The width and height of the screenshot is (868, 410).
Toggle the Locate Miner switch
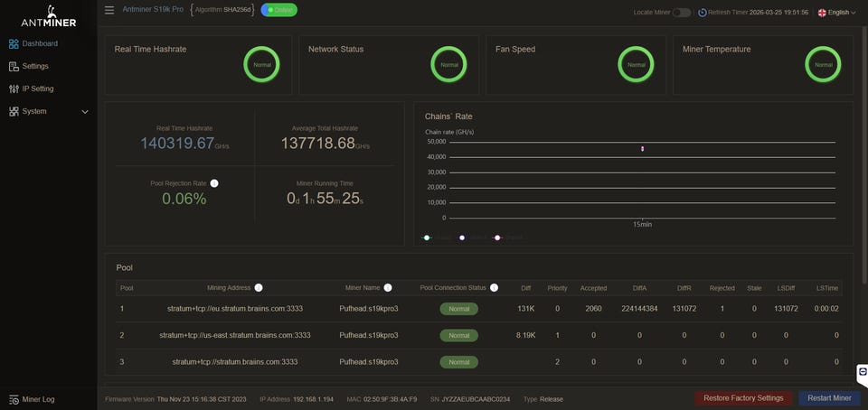click(x=681, y=13)
